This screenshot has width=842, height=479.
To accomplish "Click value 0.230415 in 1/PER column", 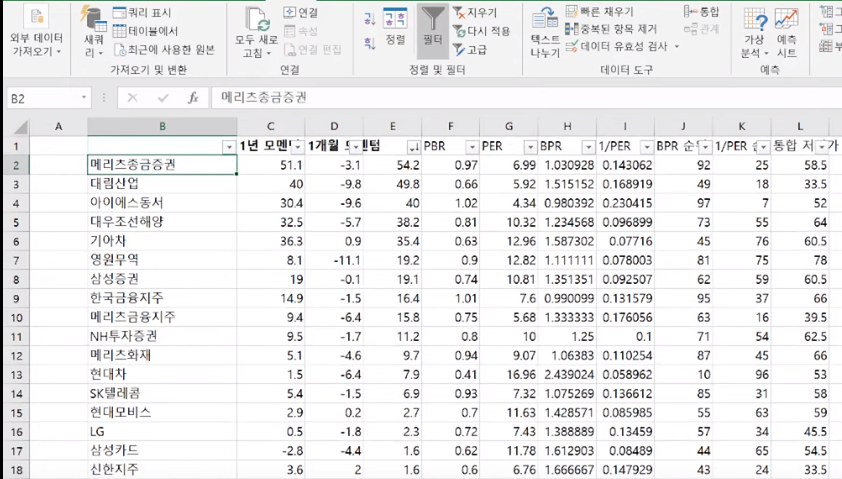I will click(626, 203).
